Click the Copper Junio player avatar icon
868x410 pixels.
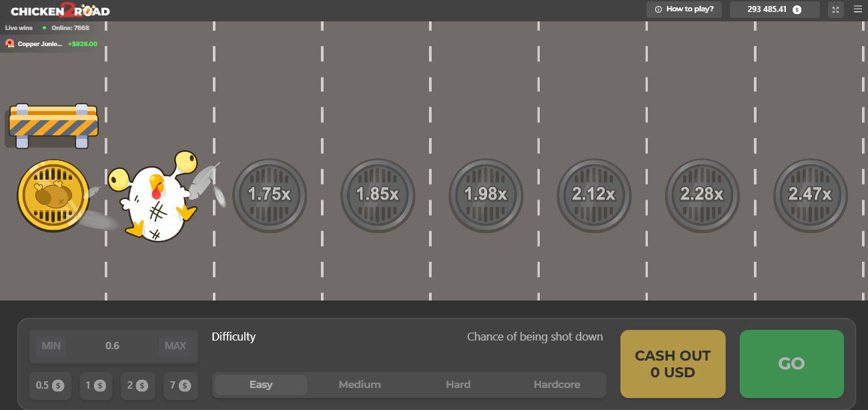pyautogui.click(x=10, y=43)
